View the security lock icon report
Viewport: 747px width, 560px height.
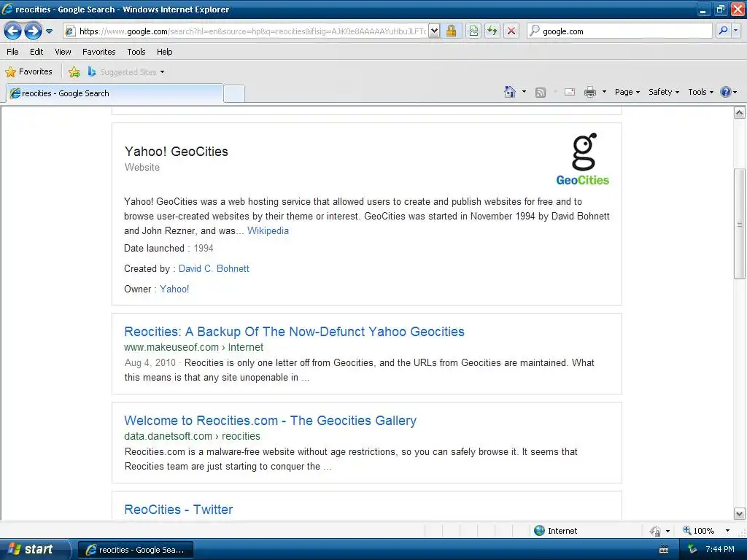tap(451, 31)
